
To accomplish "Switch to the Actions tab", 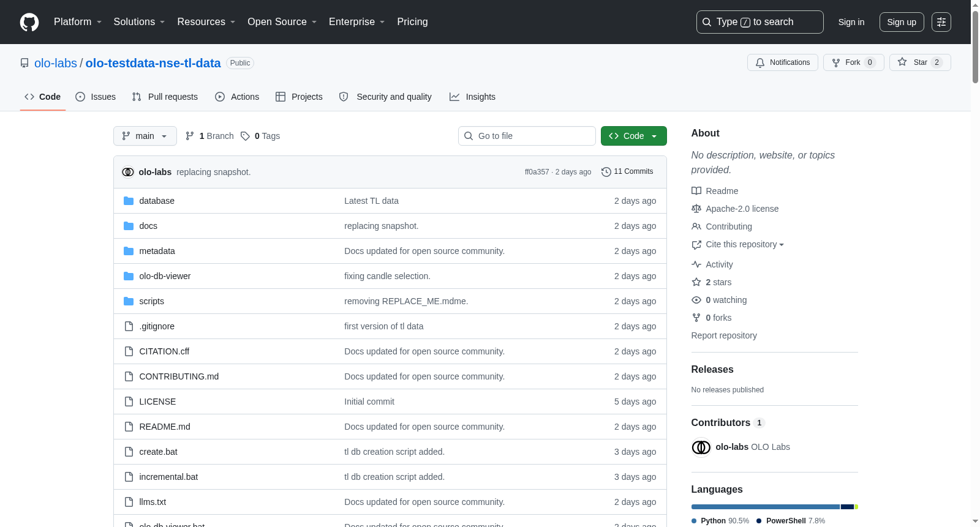I will pyautogui.click(x=237, y=97).
